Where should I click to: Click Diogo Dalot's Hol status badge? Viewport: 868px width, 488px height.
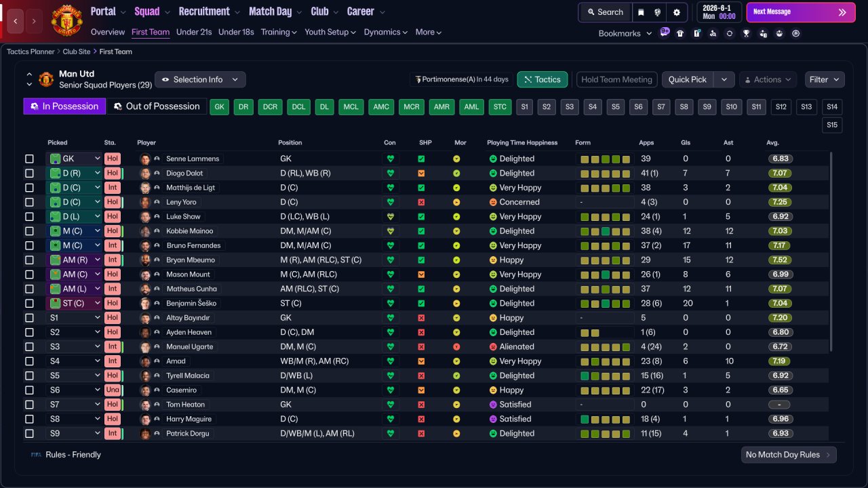pyautogui.click(x=113, y=174)
